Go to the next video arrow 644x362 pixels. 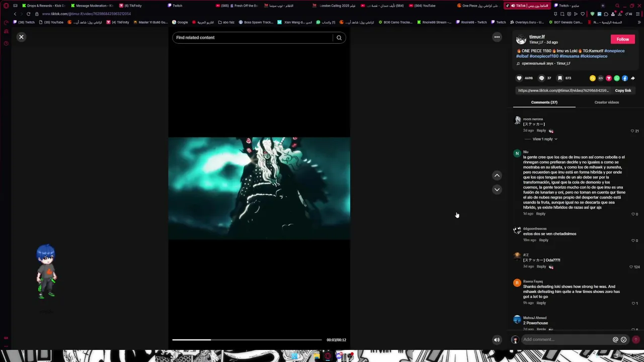[497, 190]
